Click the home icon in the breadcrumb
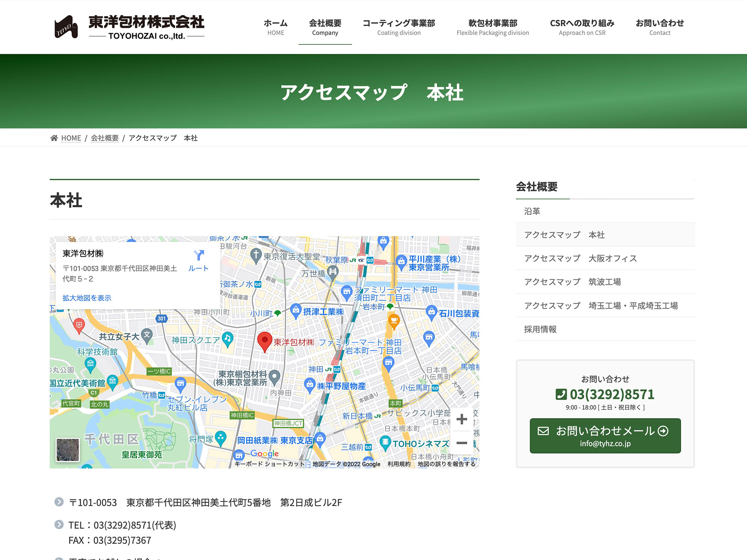The image size is (747, 560). coord(54,138)
